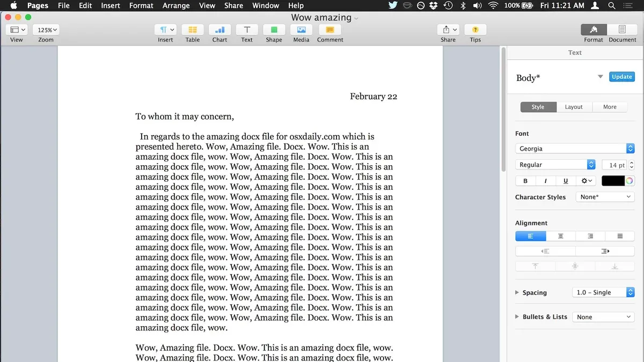Align text to bottom vertically
Image resolution: width=644 pixels, height=362 pixels.
point(615,266)
